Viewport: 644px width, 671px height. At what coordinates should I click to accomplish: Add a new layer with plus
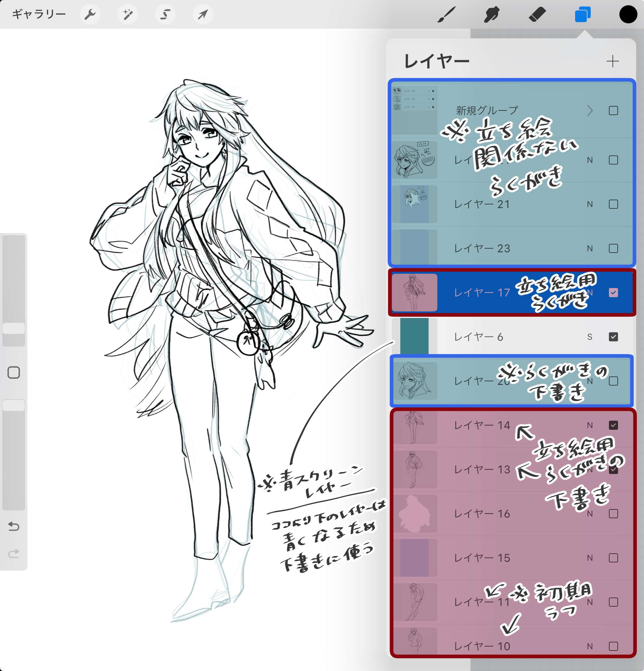pyautogui.click(x=612, y=61)
